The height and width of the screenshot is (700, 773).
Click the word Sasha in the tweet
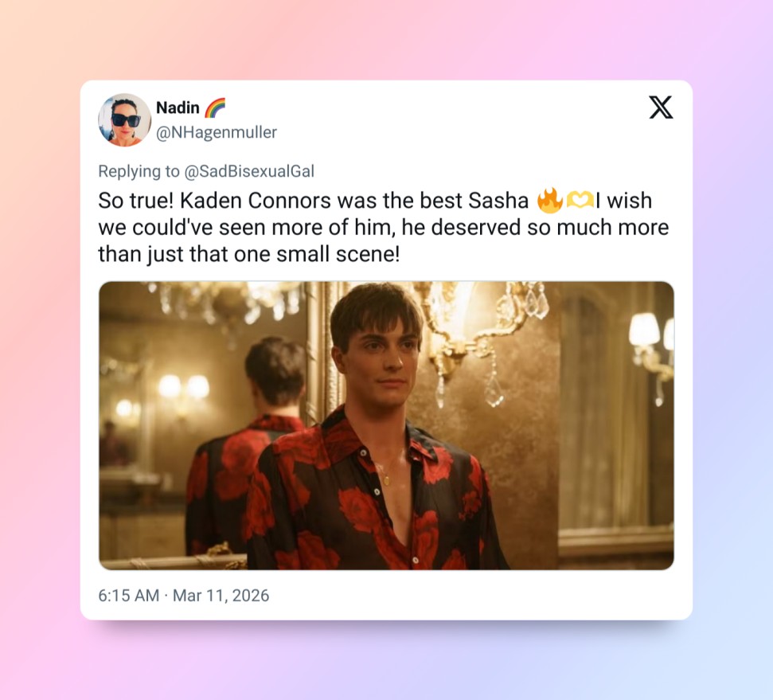[498, 201]
